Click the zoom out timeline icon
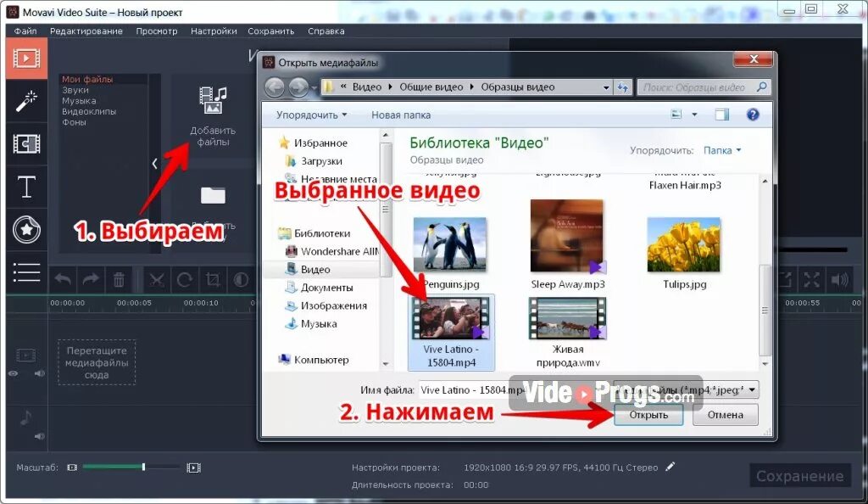The image size is (868, 504). point(72,468)
